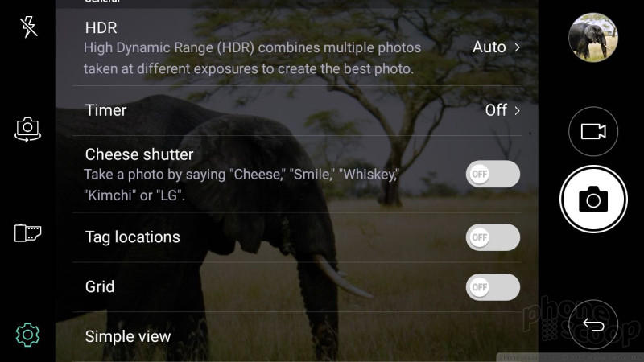This screenshot has width=644, height=362.
Task: Open the film mode icon
Action: [x=27, y=232]
